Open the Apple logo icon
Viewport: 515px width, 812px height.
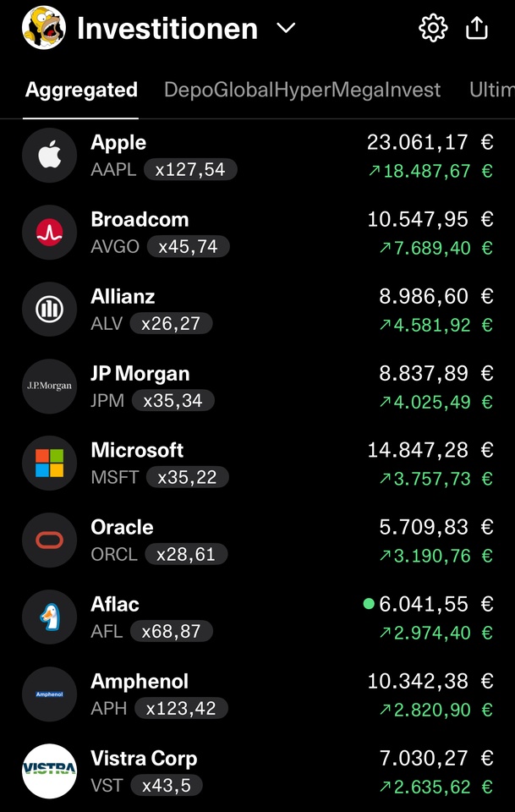[50, 156]
